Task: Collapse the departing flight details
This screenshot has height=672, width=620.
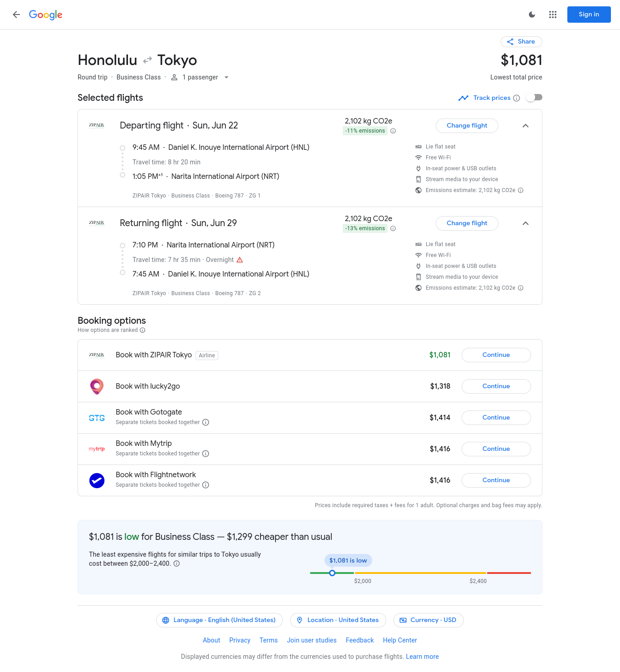Action: click(525, 126)
